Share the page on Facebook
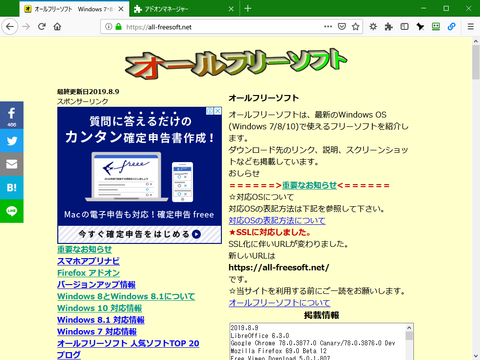480x360 pixels. [12, 115]
